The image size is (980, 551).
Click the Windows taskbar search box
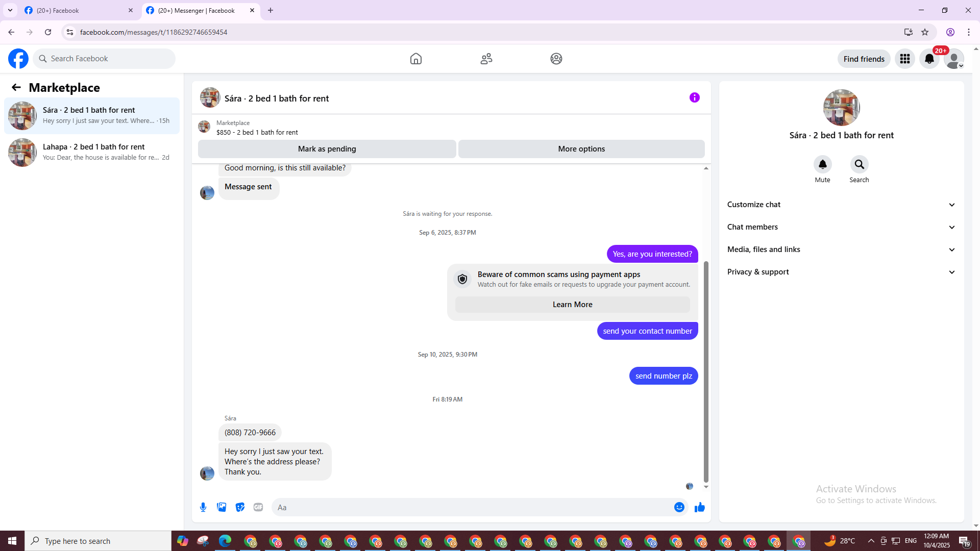click(98, 541)
